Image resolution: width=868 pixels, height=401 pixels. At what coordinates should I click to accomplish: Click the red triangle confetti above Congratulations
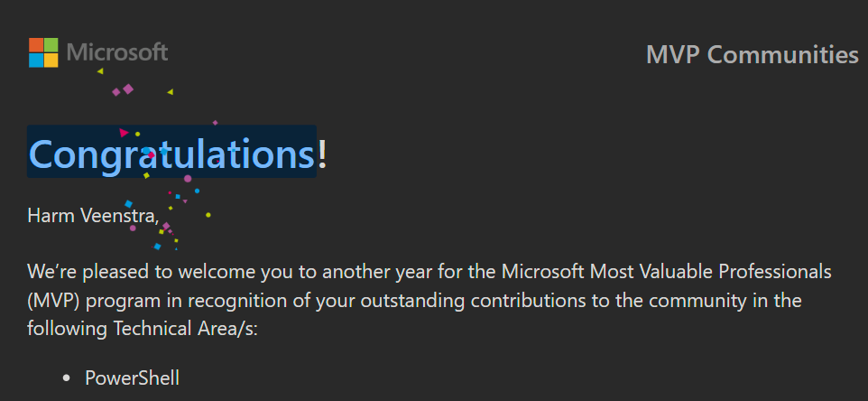tap(124, 133)
